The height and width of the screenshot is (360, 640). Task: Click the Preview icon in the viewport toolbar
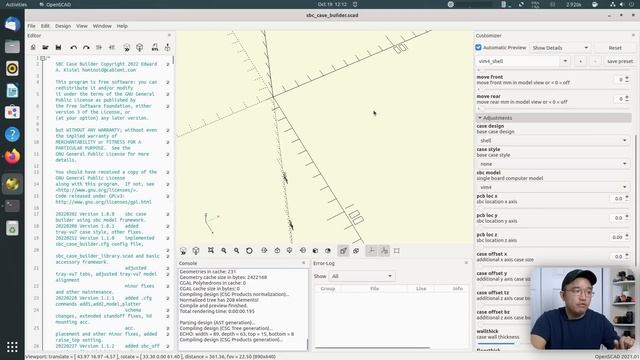click(183, 251)
